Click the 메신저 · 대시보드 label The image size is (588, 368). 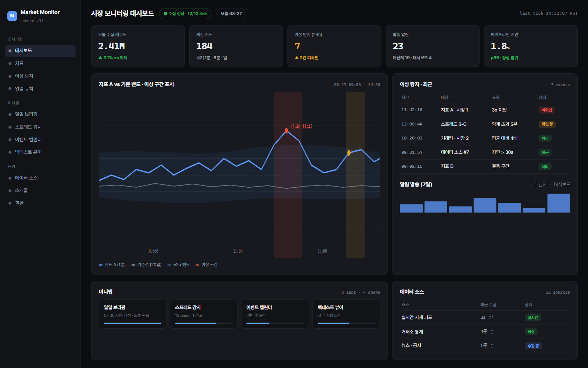(552, 185)
